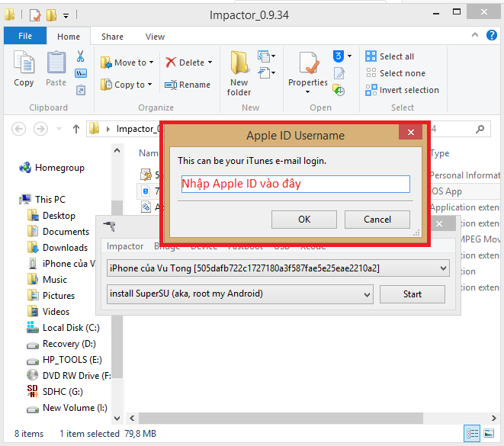Screen dimensions: 504x446
Task: Open the install SuperSU action dropdown
Action: point(239,294)
